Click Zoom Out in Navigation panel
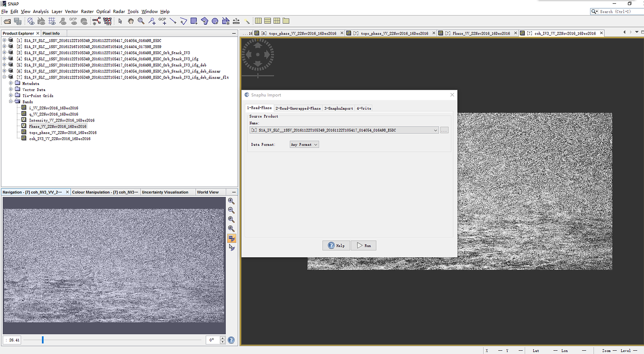This screenshot has height=354, width=644. [x=231, y=210]
